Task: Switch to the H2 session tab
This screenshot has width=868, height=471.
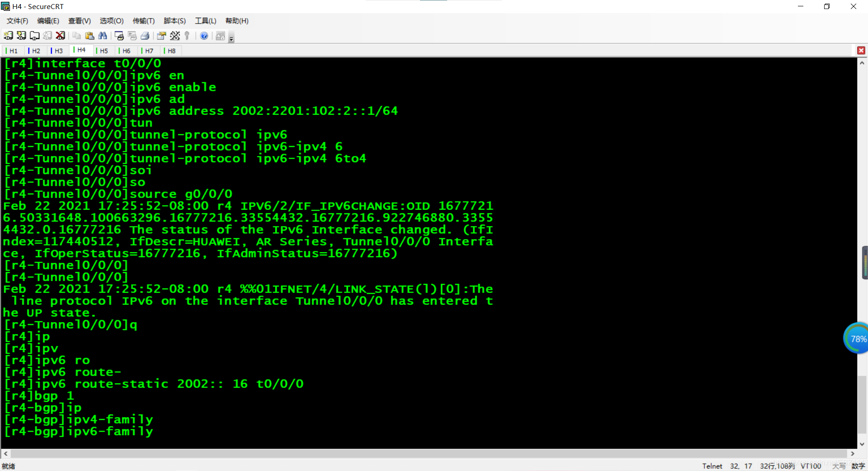Action: (35, 51)
